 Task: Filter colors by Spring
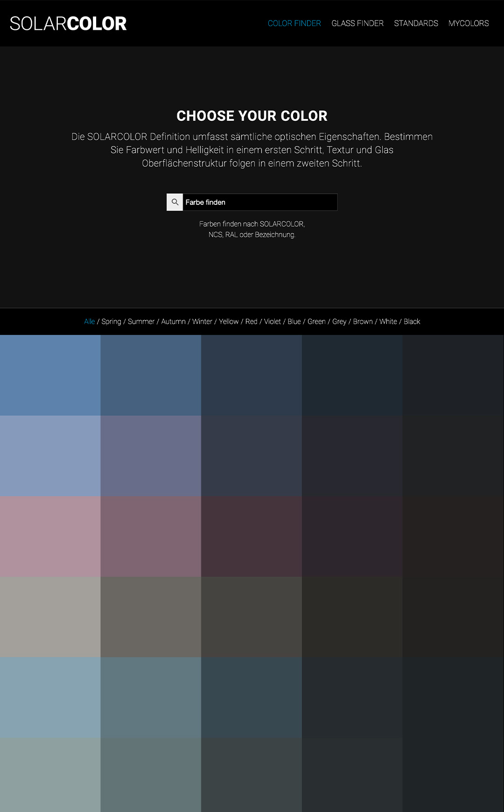[x=111, y=322]
